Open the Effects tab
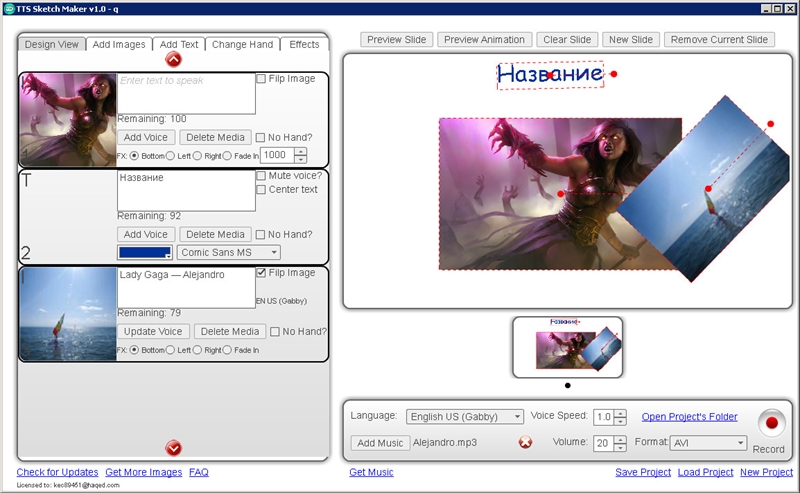This screenshot has height=493, width=800. [304, 44]
